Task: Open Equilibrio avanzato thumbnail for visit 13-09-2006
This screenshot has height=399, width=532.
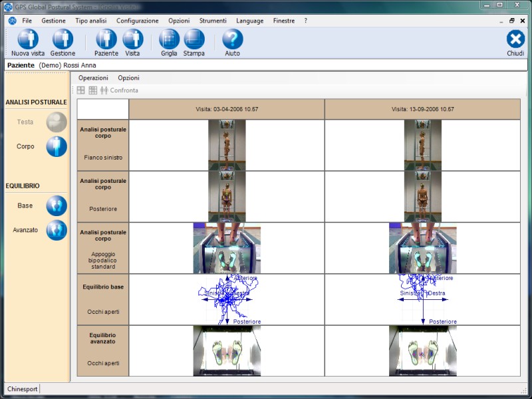Action: click(x=422, y=350)
